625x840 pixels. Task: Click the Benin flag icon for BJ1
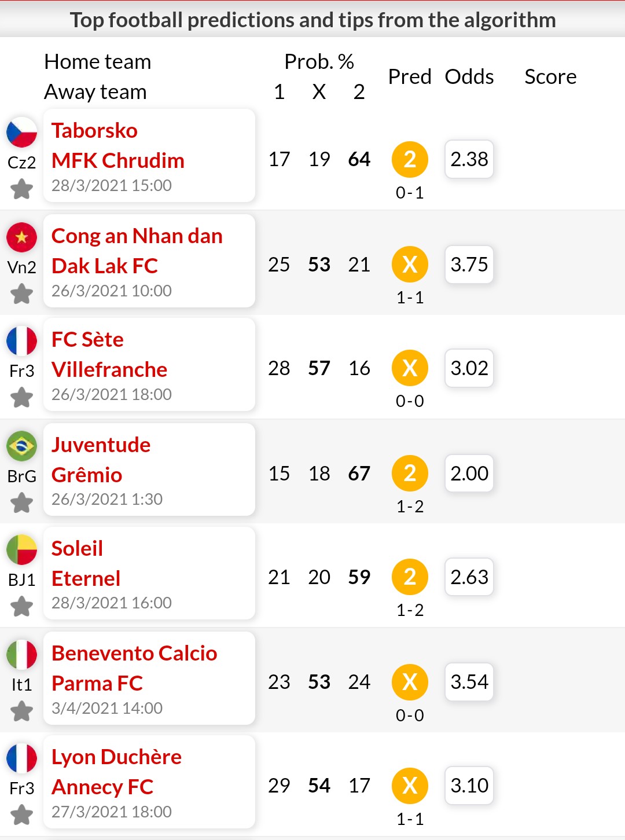(22, 550)
